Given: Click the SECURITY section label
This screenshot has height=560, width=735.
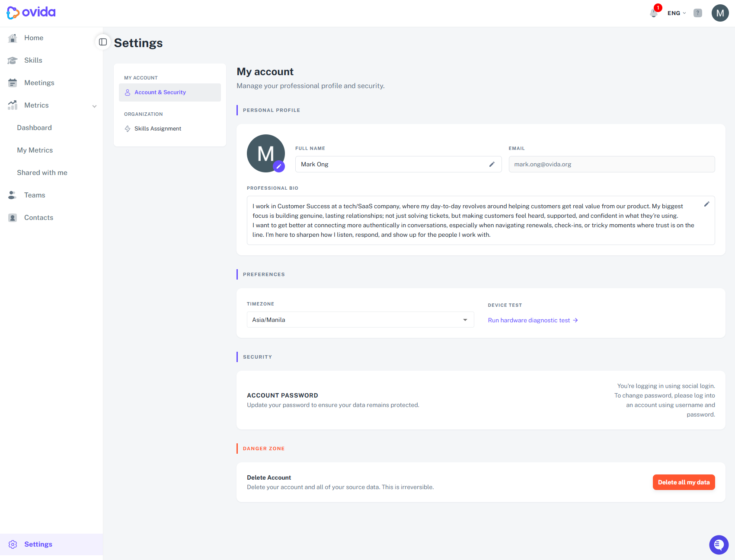Looking at the screenshot, I should point(257,357).
